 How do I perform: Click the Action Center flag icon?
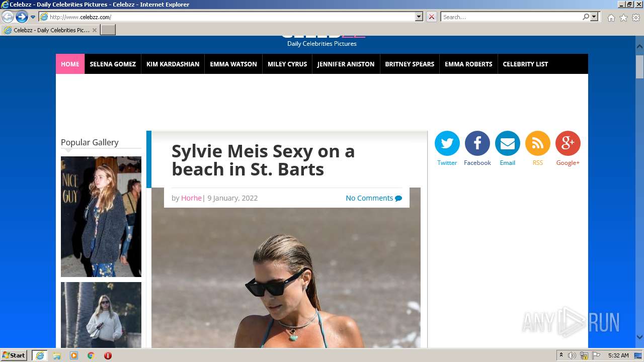click(x=596, y=355)
